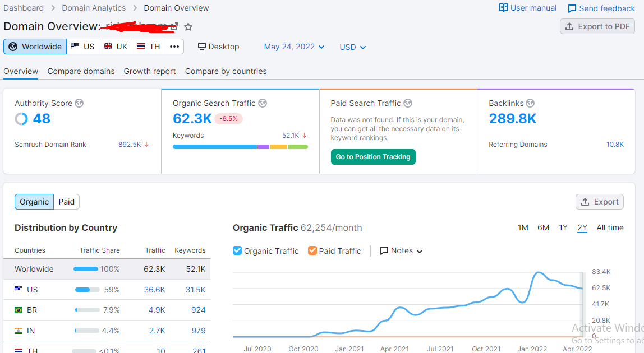This screenshot has height=353, width=644.
Task: Select the 6M time range
Action: [x=544, y=227]
